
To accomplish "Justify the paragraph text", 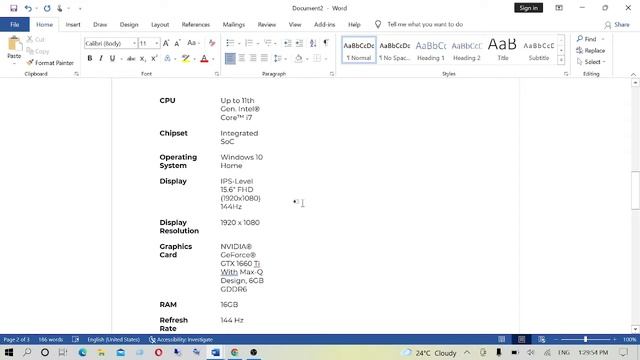I will pyautogui.click(x=264, y=59).
